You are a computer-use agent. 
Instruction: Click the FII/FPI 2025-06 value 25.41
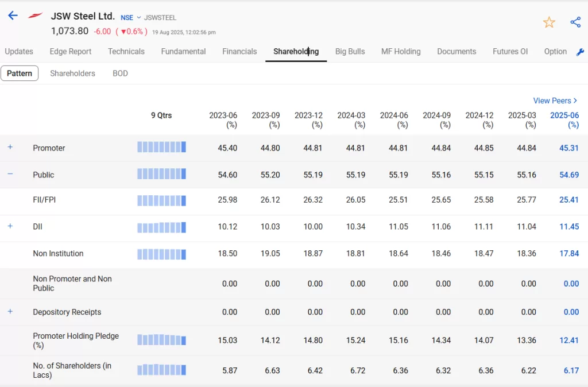[x=569, y=200]
